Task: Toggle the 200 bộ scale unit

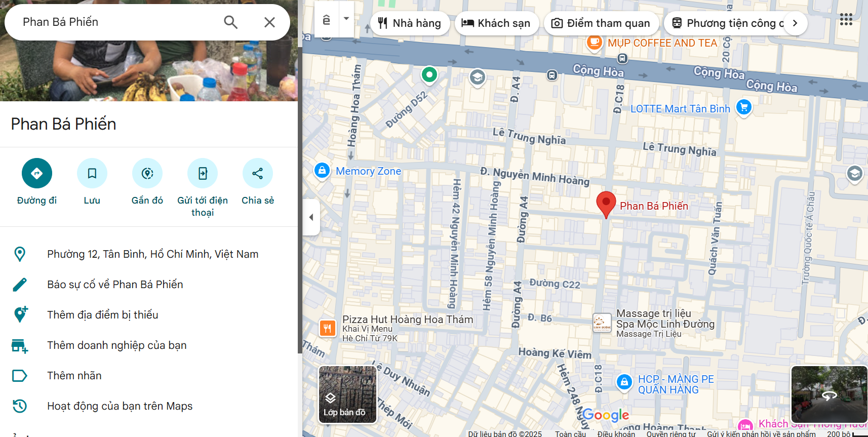Action: (x=847, y=433)
